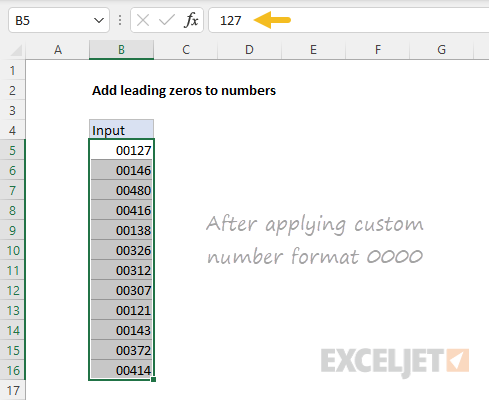
Task: Click cell containing 00416
Action: pos(121,210)
